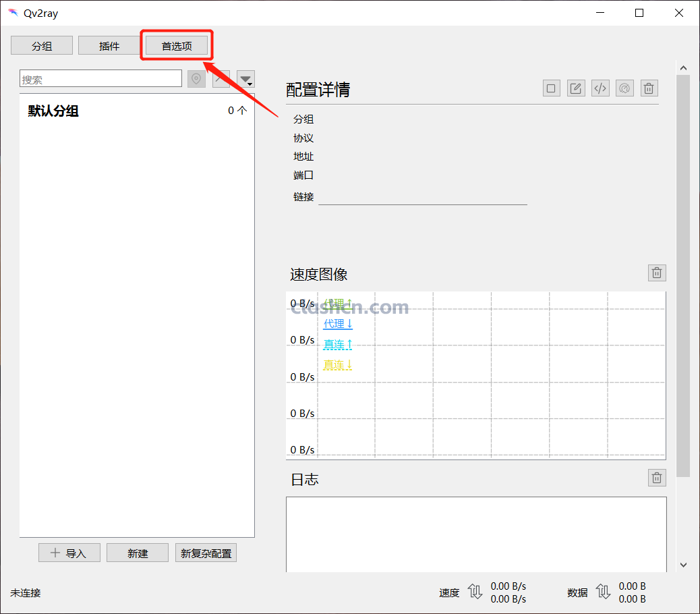
Task: Toggle the 直连↓ legend entry
Action: coord(338,365)
